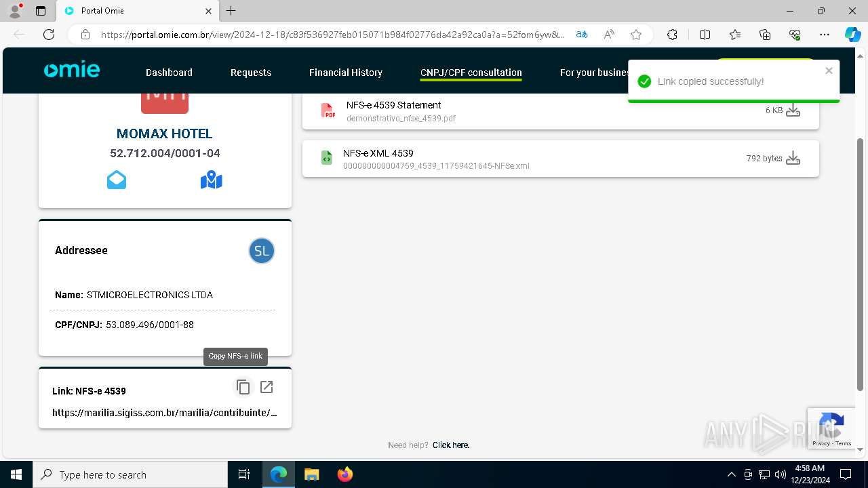Open browser essentials icon
This screenshot has width=868, height=488.
tap(795, 35)
